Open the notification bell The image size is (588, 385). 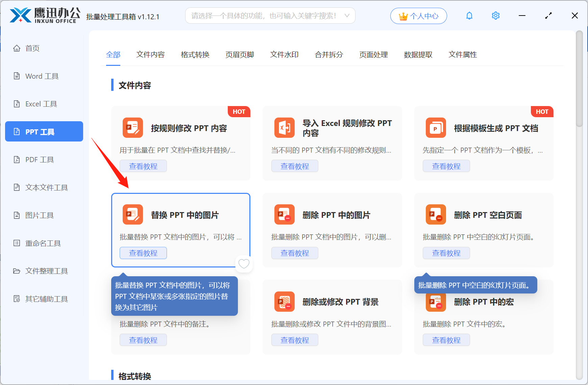[469, 15]
